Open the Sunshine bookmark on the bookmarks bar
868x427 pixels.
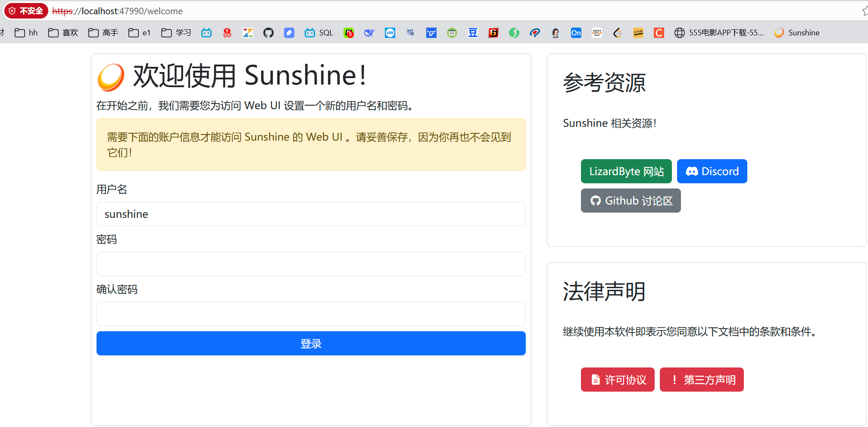click(x=796, y=32)
